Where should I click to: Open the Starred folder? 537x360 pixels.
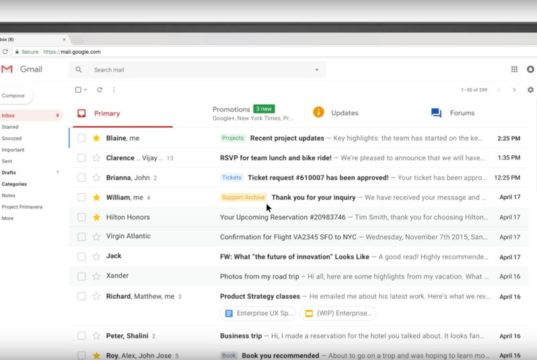pos(10,127)
